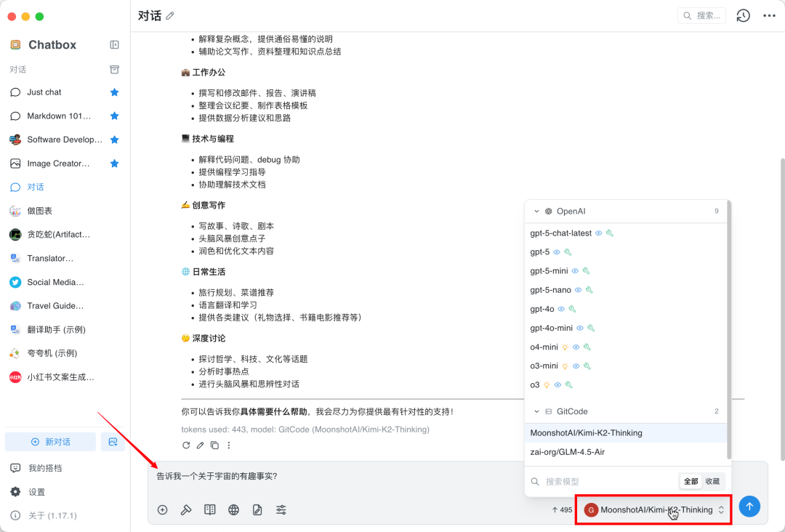Open the Software Developer conversation
The width and height of the screenshot is (785, 532).
(65, 140)
